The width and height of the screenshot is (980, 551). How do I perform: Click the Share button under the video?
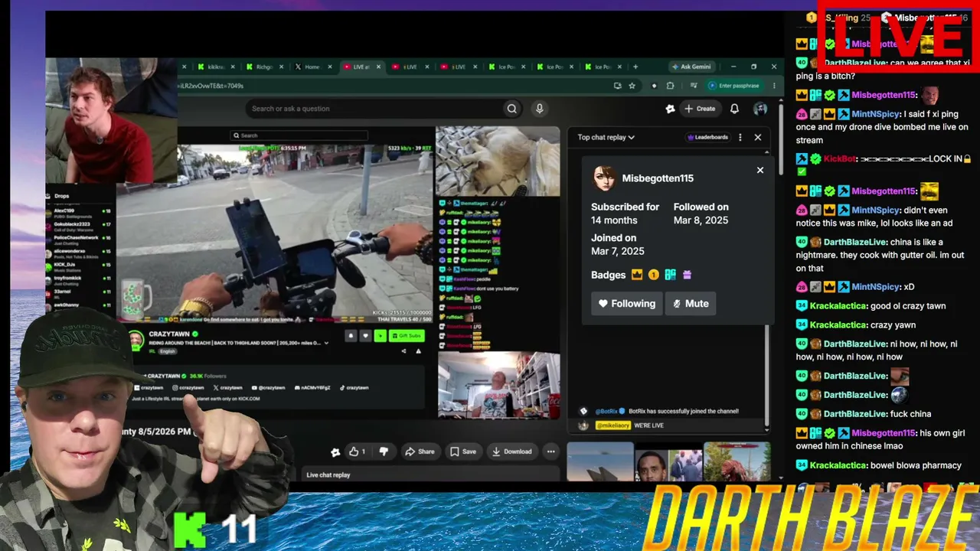(420, 452)
